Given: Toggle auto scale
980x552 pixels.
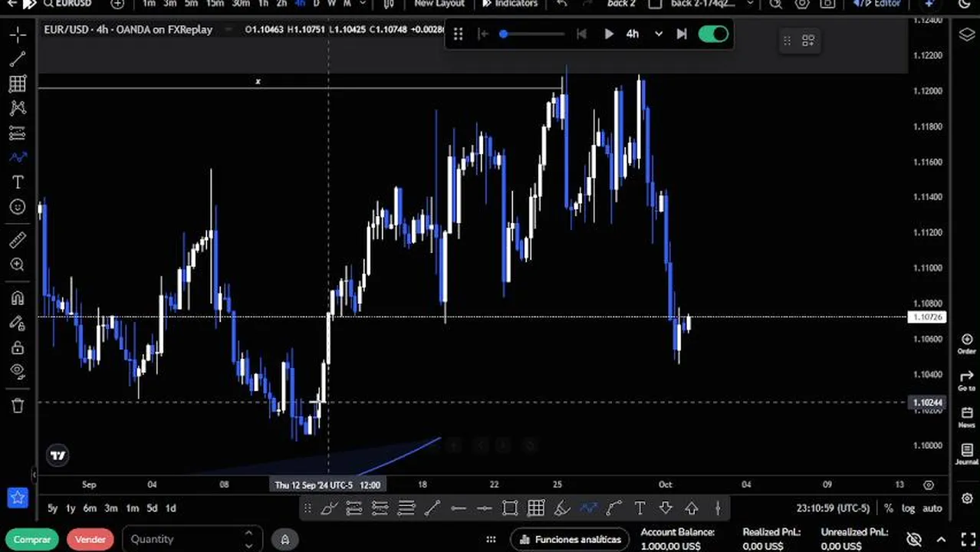Looking at the screenshot, I should click(x=932, y=508).
